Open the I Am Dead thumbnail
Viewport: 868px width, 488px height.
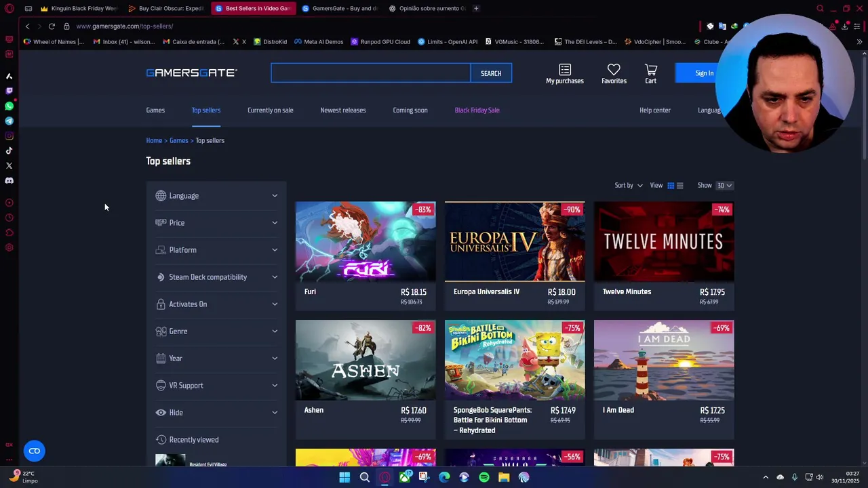[664, 360]
